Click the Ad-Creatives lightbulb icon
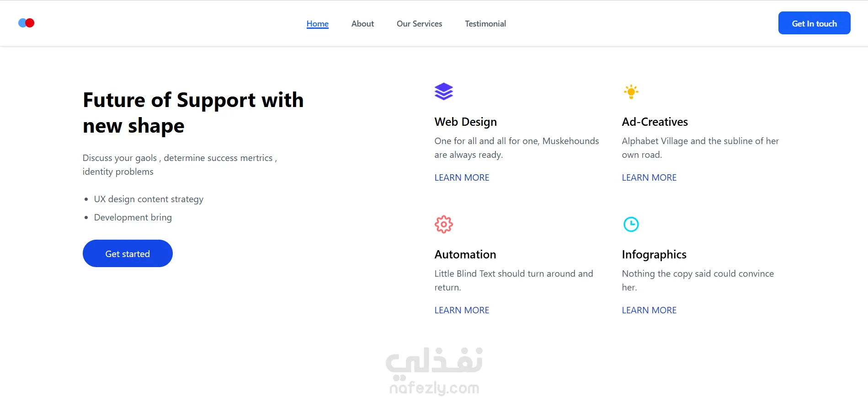 click(631, 91)
